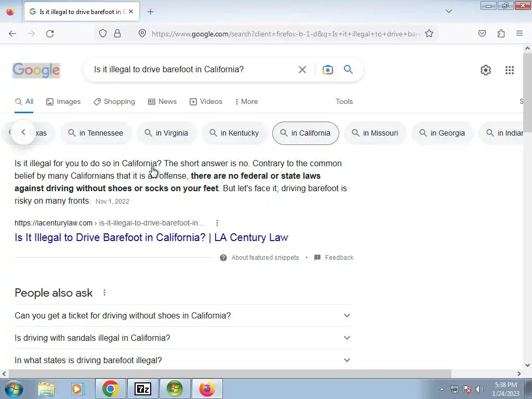This screenshot has height=399, width=532.
Task: Open the Windows logo taskbar application
Action: 175,389
